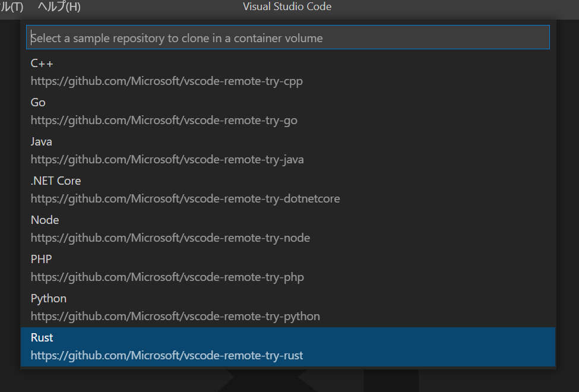Open the partially visible (T) menu
579x392 pixels.
click(11, 7)
